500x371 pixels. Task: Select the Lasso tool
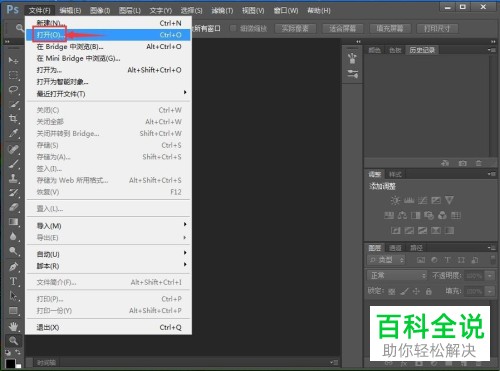pyautogui.click(x=13, y=90)
